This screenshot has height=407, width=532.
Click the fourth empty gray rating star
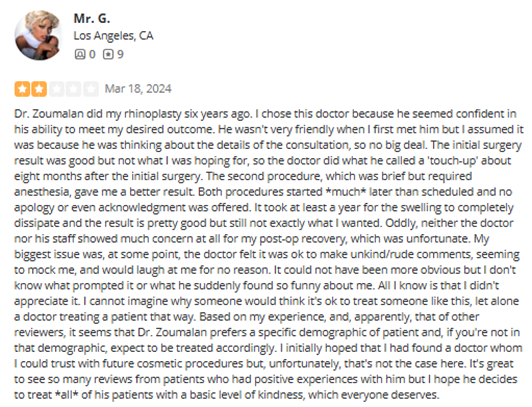[x=74, y=89]
